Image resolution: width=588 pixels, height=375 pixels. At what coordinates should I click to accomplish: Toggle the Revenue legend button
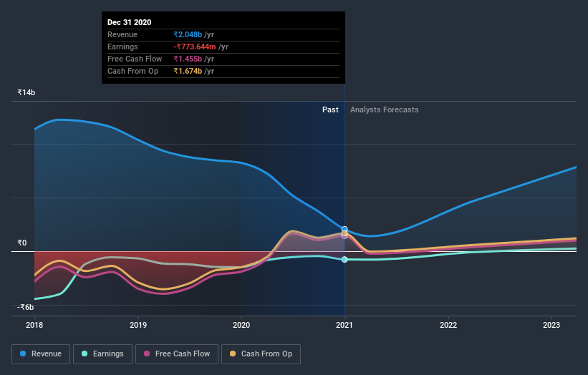41,354
